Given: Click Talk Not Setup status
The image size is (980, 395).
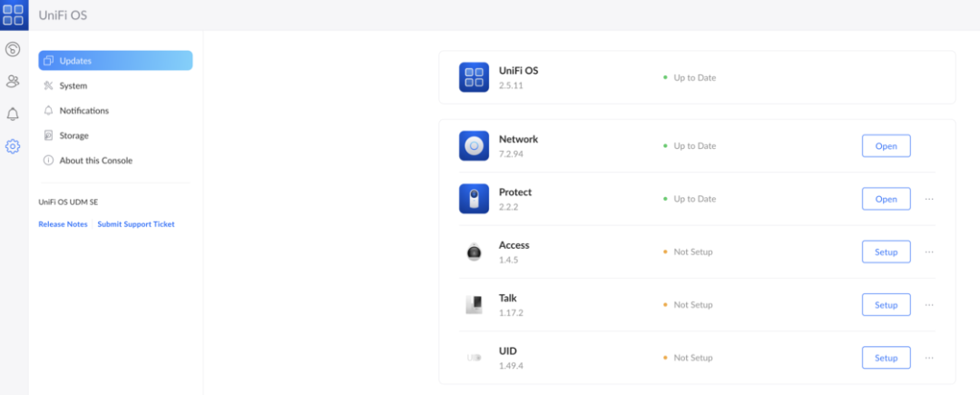Looking at the screenshot, I should tap(688, 305).
